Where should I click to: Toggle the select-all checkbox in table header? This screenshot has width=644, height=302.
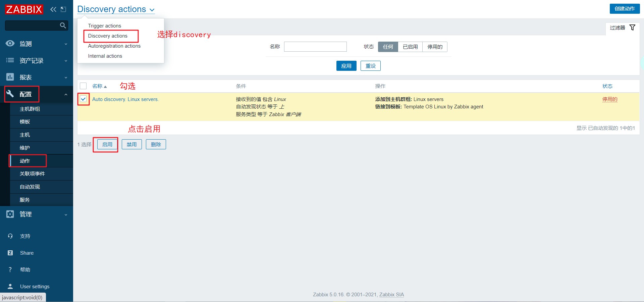(x=83, y=86)
